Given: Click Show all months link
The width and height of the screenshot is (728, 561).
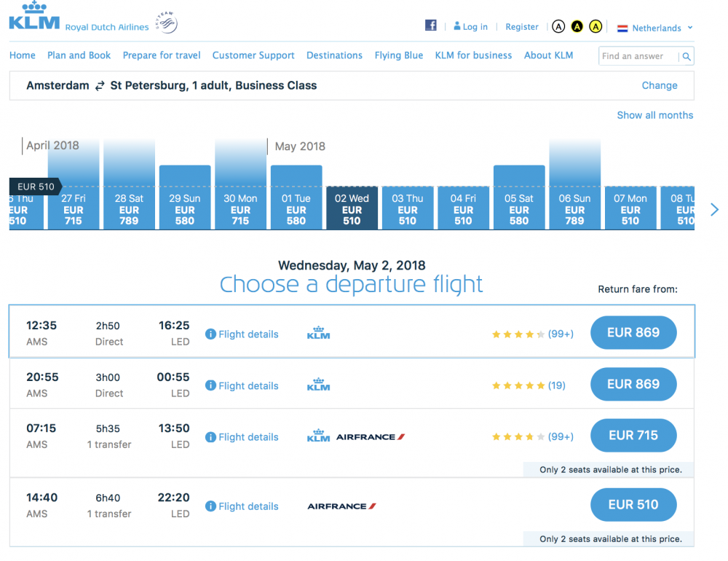Looking at the screenshot, I should click(x=654, y=115).
